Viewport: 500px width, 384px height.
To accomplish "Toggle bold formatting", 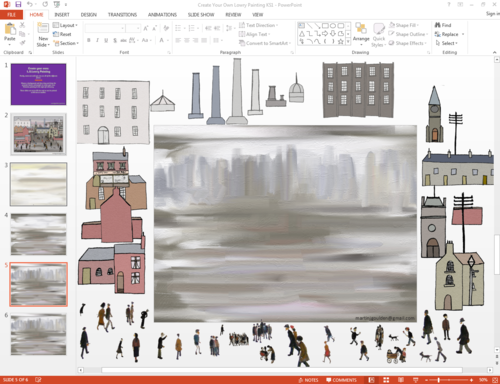I will 89,40.
